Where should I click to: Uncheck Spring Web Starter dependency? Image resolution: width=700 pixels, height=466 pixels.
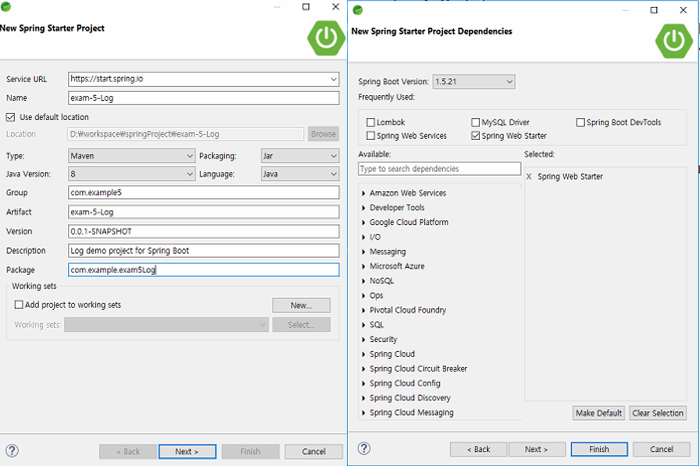click(475, 135)
